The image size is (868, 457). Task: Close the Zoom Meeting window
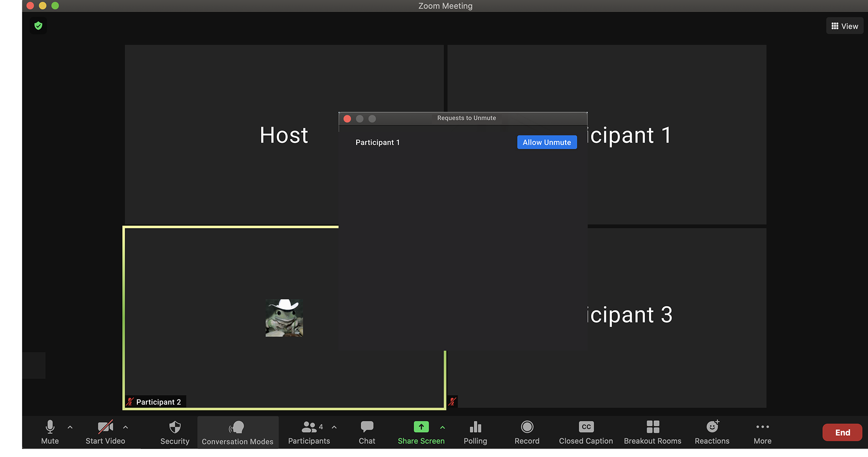pos(30,5)
